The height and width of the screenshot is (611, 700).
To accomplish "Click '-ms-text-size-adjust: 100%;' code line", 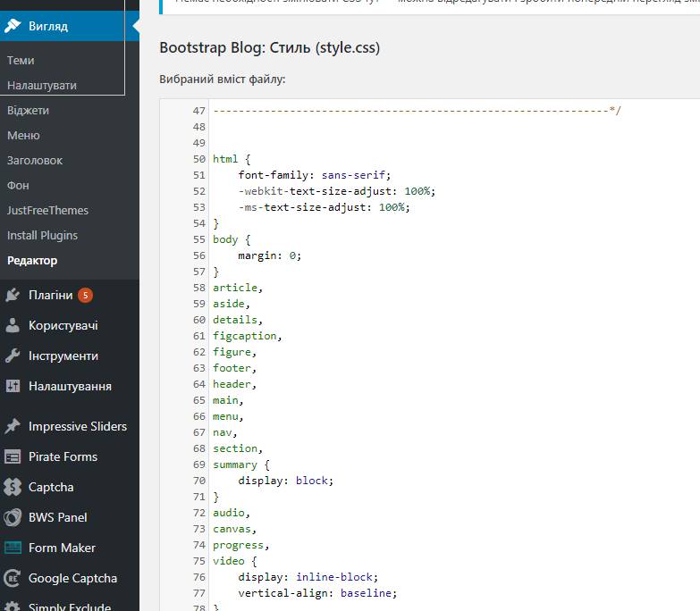I will click(325, 207).
